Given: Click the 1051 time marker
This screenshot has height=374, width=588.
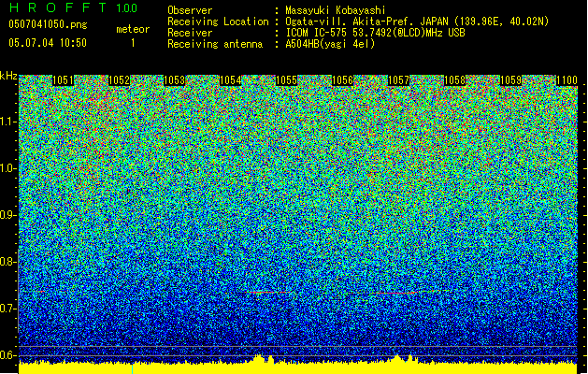Looking at the screenshot, I should (63, 80).
